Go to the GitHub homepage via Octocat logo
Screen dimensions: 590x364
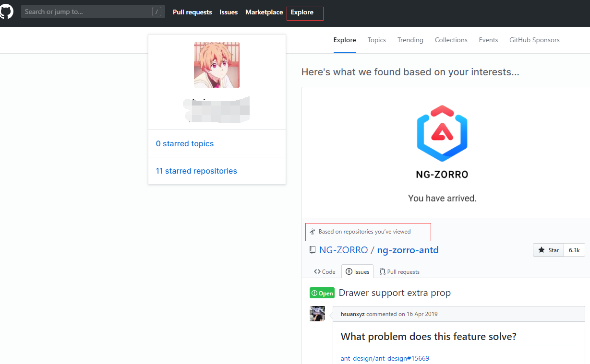[x=6, y=12]
